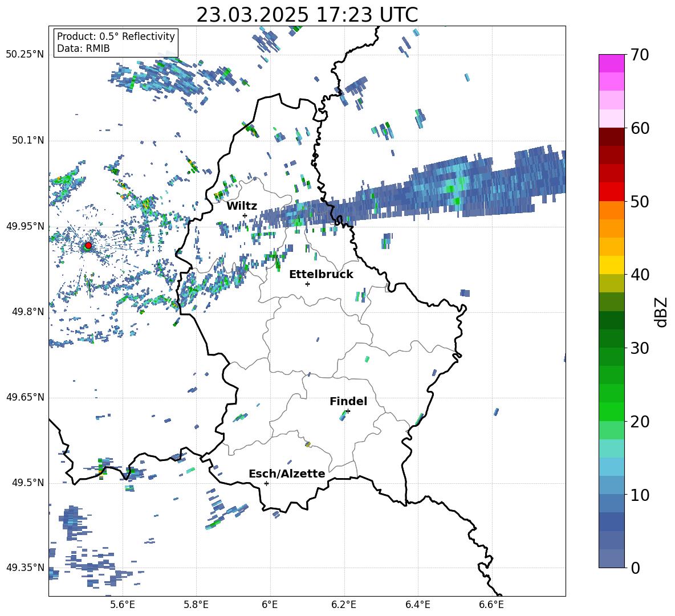Viewport: 675px width, 616px height.
Task: Click the 6.4°E longitude label
Action: point(417,605)
